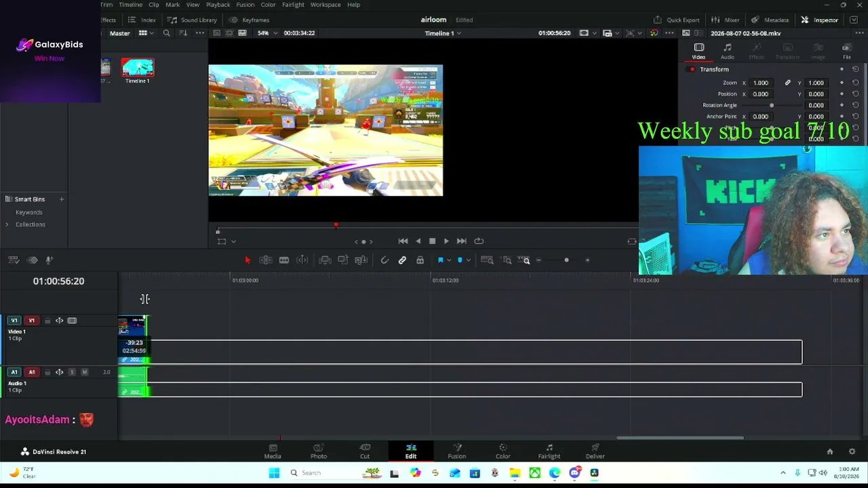
Task: Open Timeline View Options icon
Action: pos(14,260)
